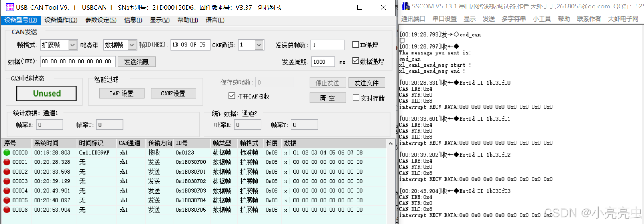Open the 语言(L) menu
The image size is (644, 224).
(x=215, y=20)
